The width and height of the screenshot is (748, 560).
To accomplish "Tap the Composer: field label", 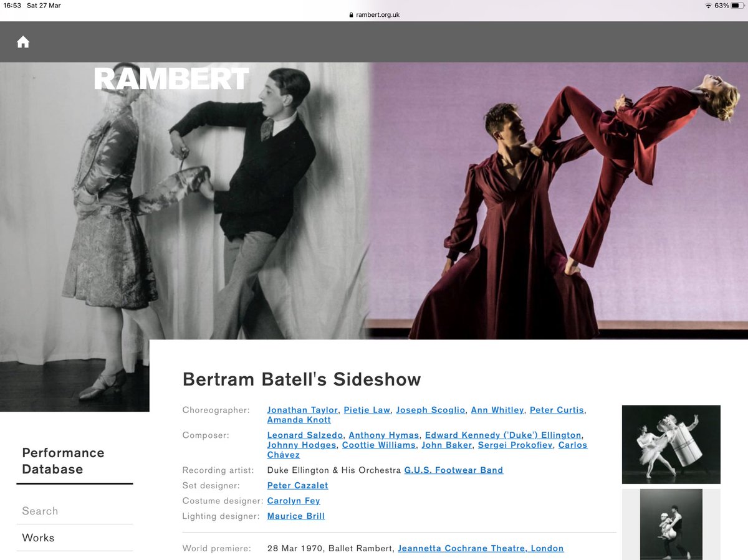I will [x=206, y=435].
